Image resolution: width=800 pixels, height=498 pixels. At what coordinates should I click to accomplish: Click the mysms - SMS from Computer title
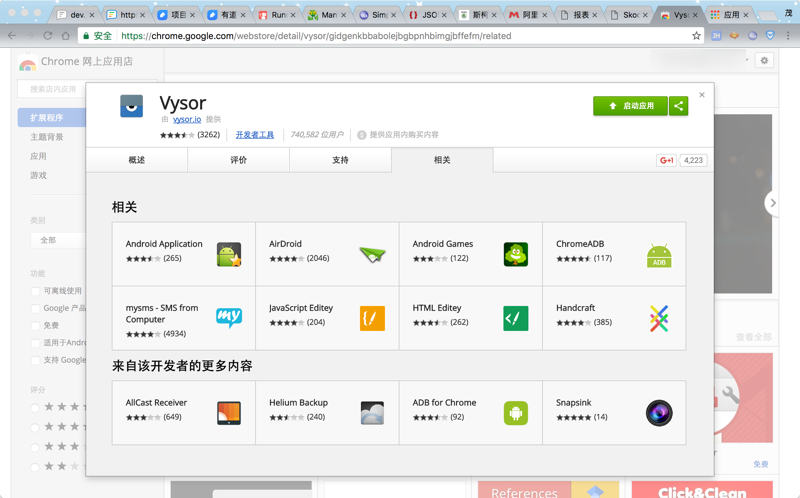tap(162, 314)
